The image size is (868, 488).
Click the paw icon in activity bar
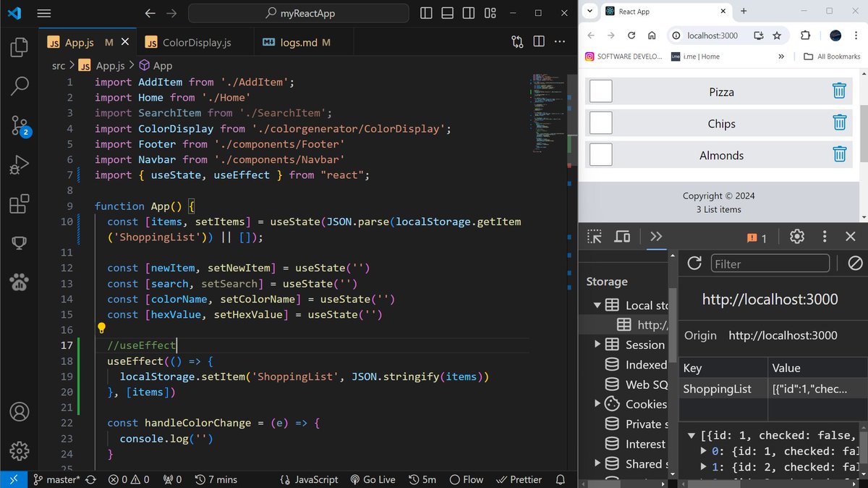coord(19,281)
